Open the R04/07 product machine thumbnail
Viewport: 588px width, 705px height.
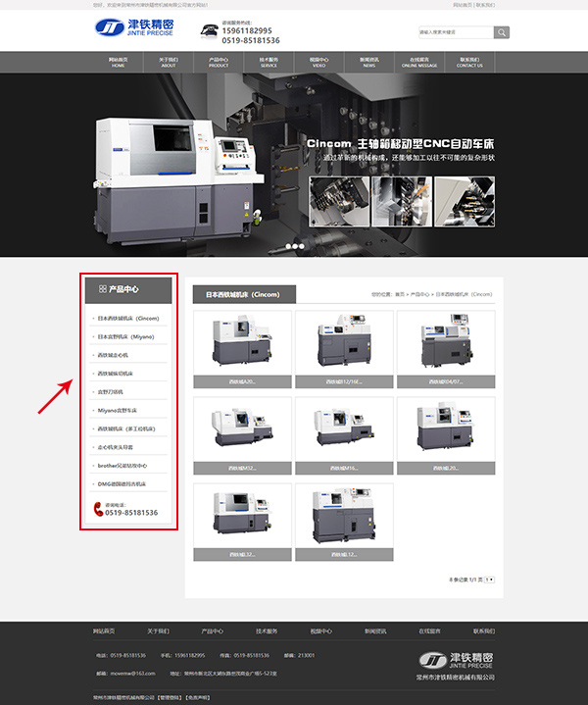446,342
